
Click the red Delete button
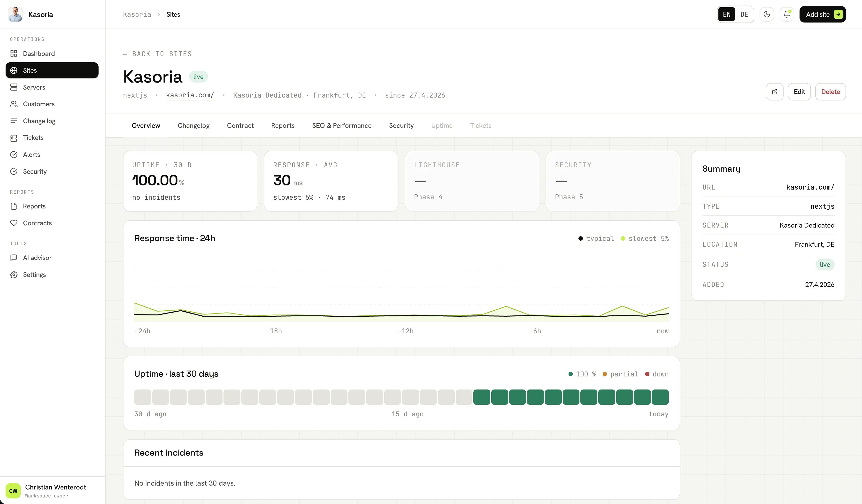830,92
